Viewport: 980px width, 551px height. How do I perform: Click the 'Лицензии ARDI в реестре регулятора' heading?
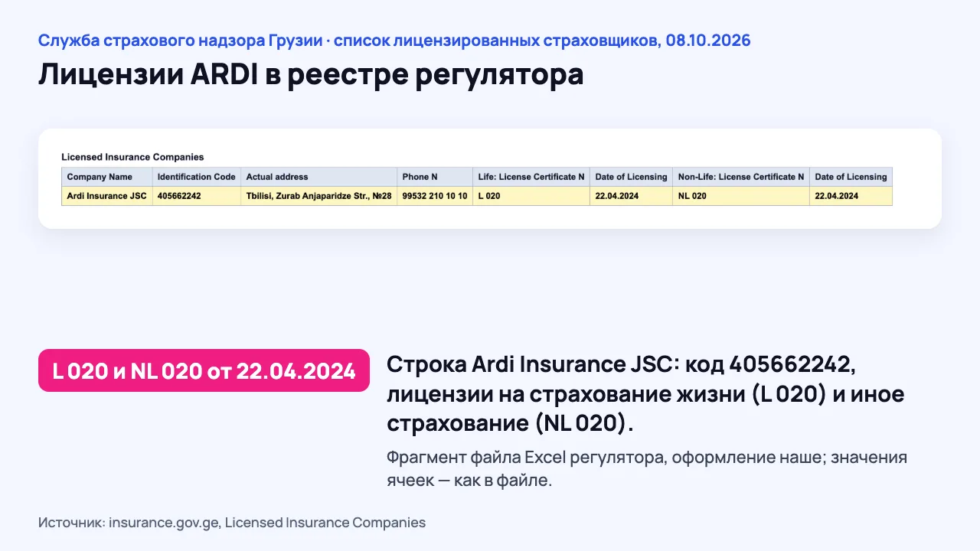point(311,74)
